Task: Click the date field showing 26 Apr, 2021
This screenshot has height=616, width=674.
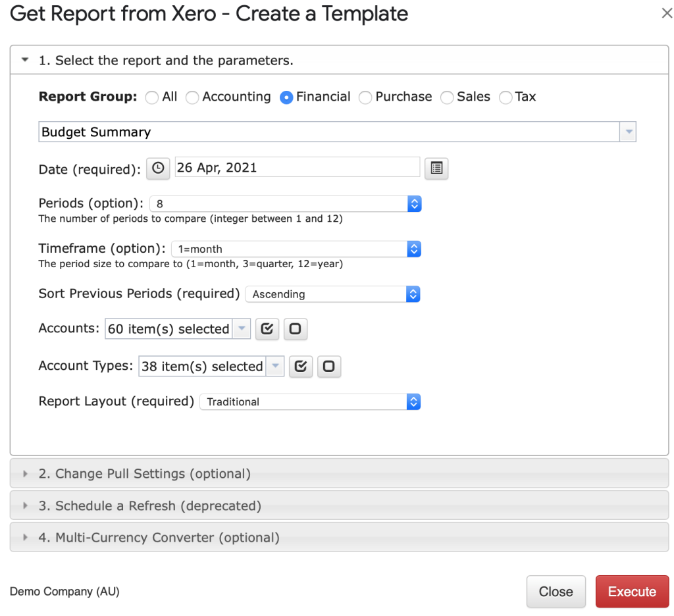Action: point(297,167)
